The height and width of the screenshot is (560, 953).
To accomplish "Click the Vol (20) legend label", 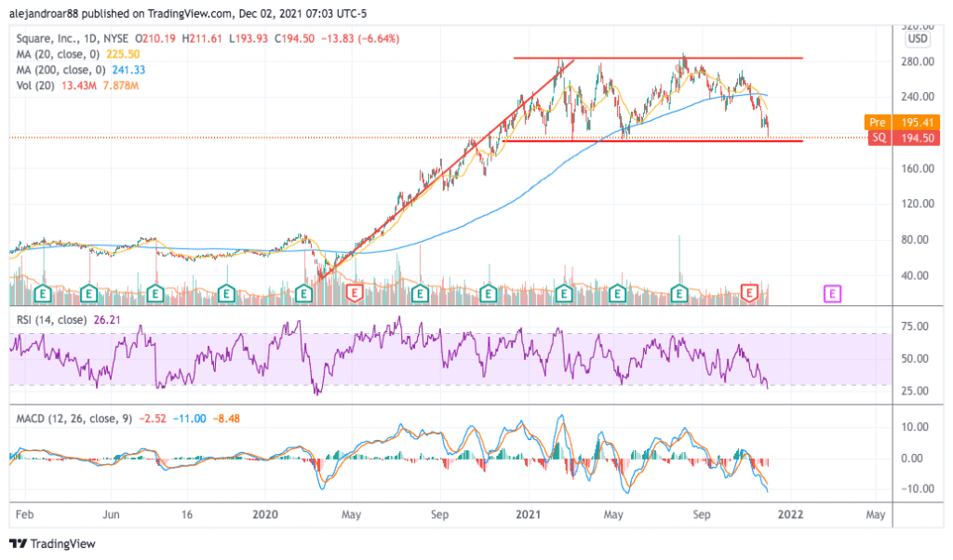I will 35,86.
